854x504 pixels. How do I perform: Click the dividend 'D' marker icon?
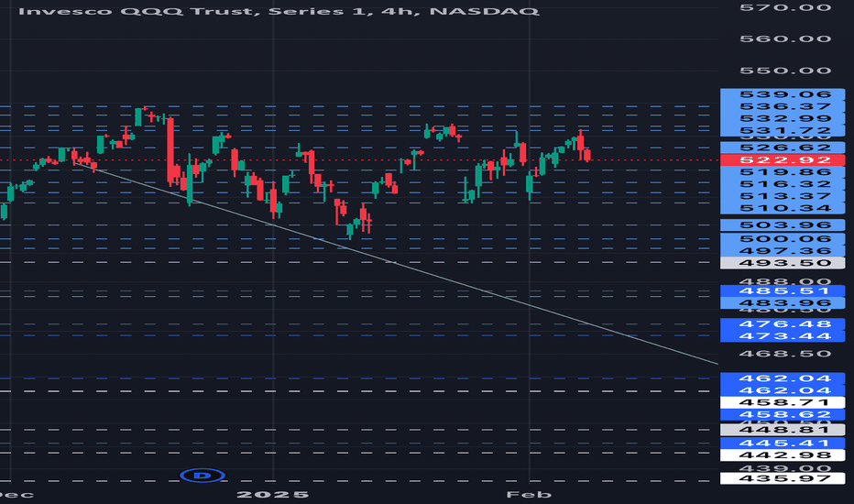[x=203, y=476]
